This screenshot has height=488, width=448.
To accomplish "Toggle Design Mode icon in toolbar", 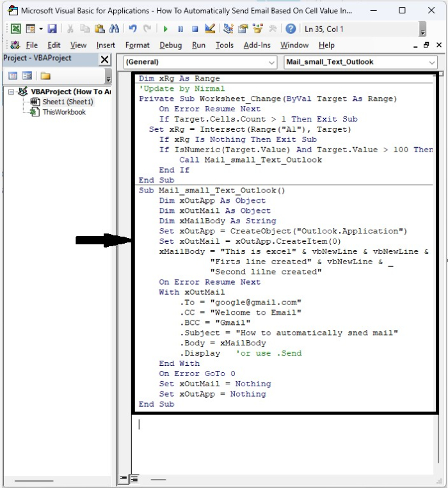I will 209,29.
